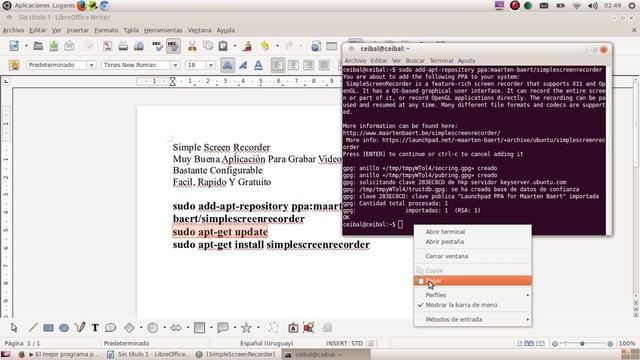Toggle Italic formatting
Image resolution: width=640 pixels, height=360 pixels.
243,65
